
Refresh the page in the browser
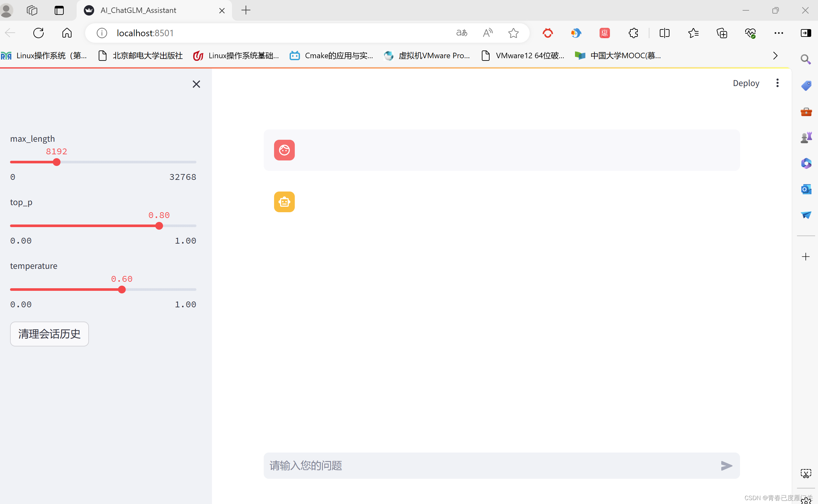coord(39,33)
